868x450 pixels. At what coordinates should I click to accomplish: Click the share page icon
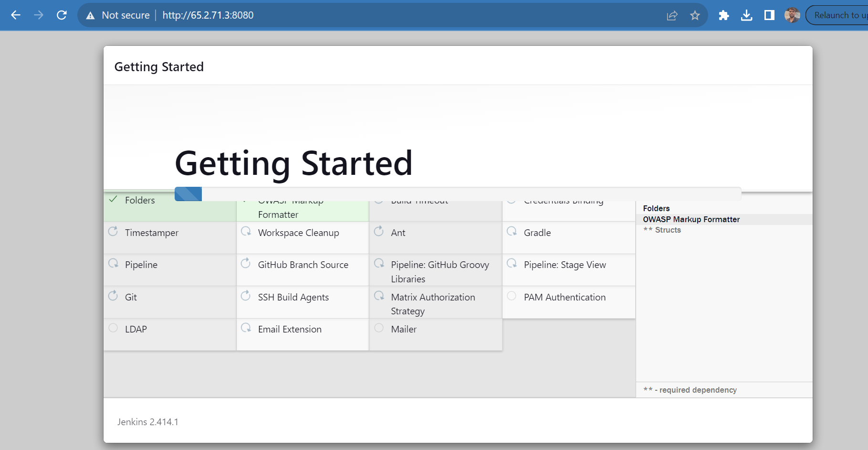click(672, 15)
